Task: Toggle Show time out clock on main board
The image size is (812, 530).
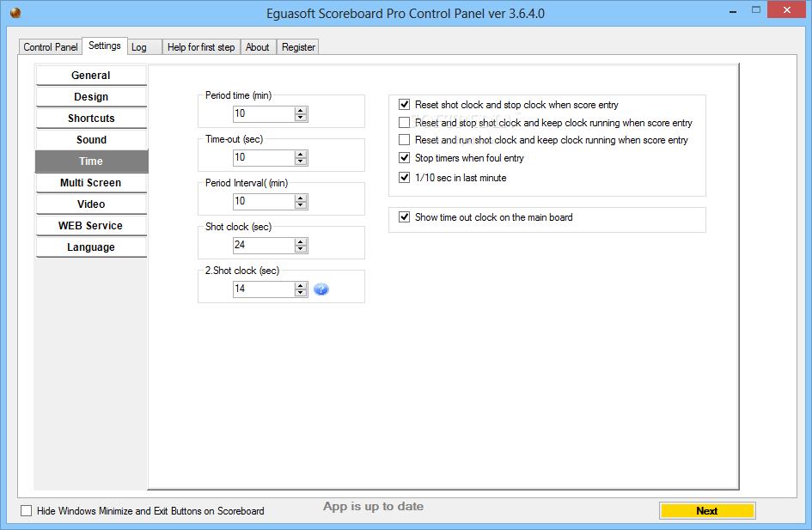Action: click(x=405, y=216)
